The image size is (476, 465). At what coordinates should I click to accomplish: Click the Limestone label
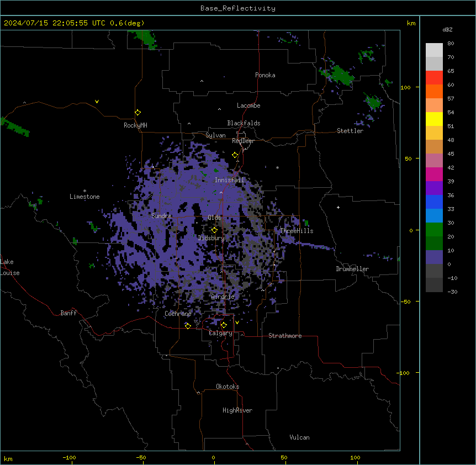click(x=84, y=197)
